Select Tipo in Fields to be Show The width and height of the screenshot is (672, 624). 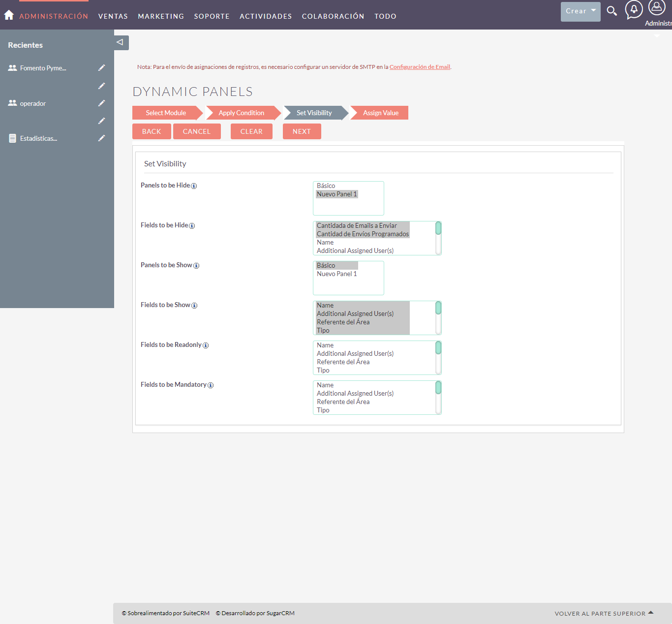click(363, 331)
